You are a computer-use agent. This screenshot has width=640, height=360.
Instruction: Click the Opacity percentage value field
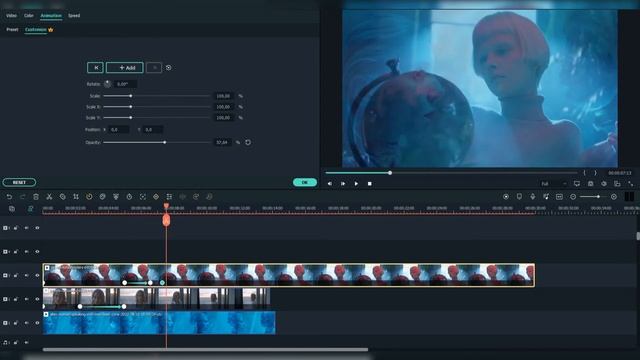[x=223, y=142]
